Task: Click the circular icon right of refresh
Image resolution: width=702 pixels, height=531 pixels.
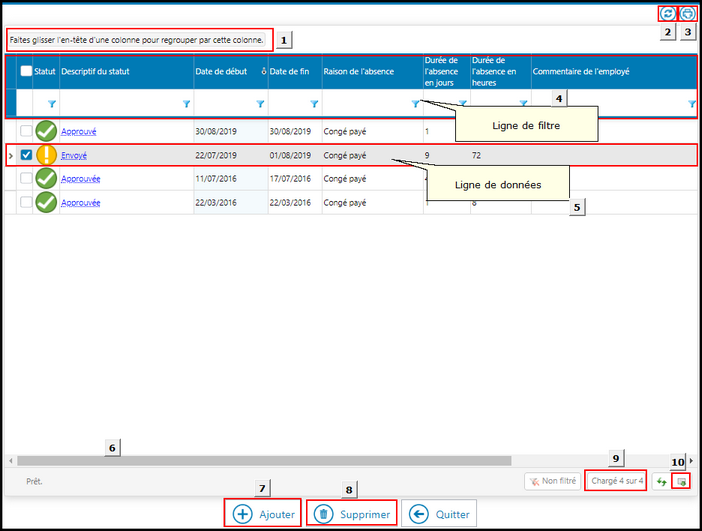Action: tap(687, 14)
